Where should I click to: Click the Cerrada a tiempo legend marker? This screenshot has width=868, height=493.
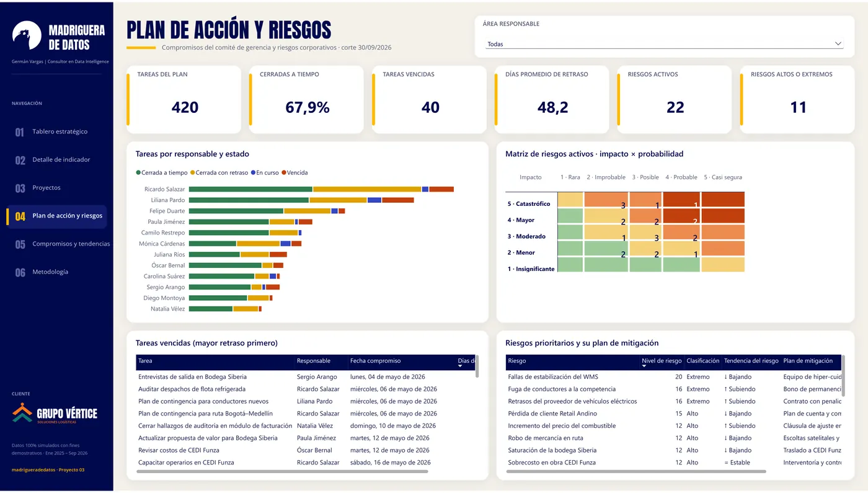coord(138,173)
